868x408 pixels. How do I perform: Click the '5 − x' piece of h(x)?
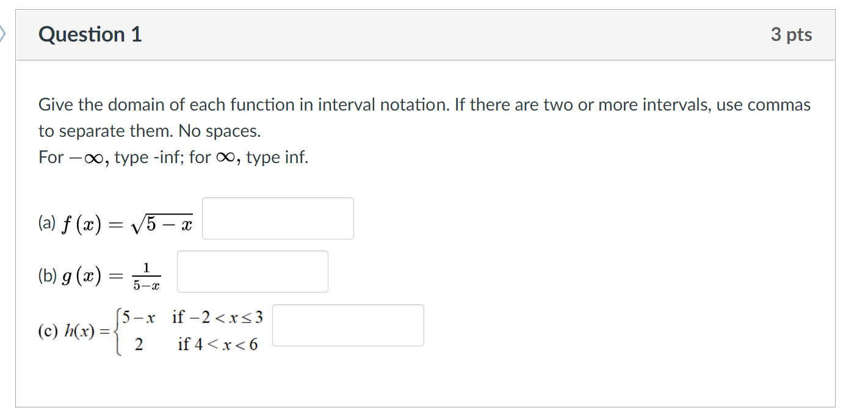[139, 317]
